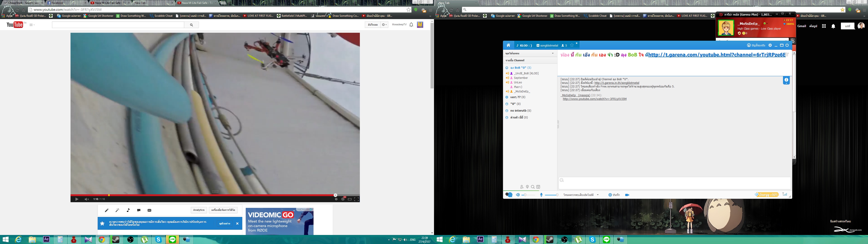
Task: Open the CC subtitles editor icon
Action: 149,210
